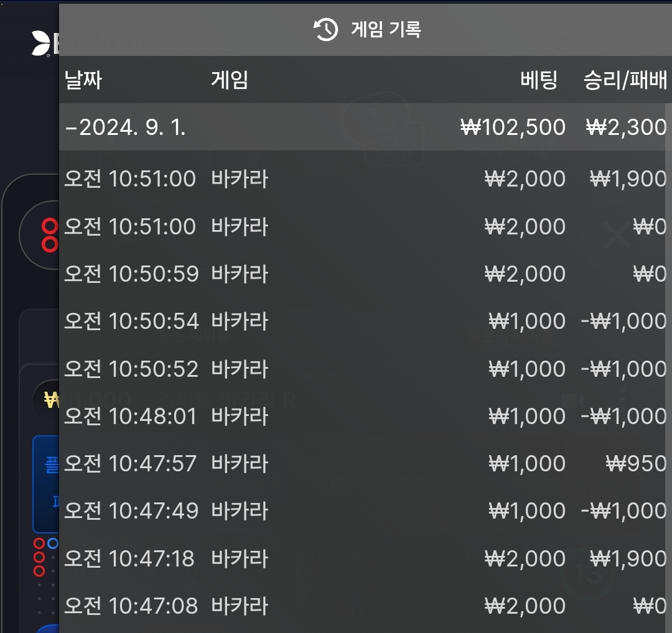Select the 오전 10:47:57 entry with ₩950 win
672x633 pixels.
coord(366,463)
